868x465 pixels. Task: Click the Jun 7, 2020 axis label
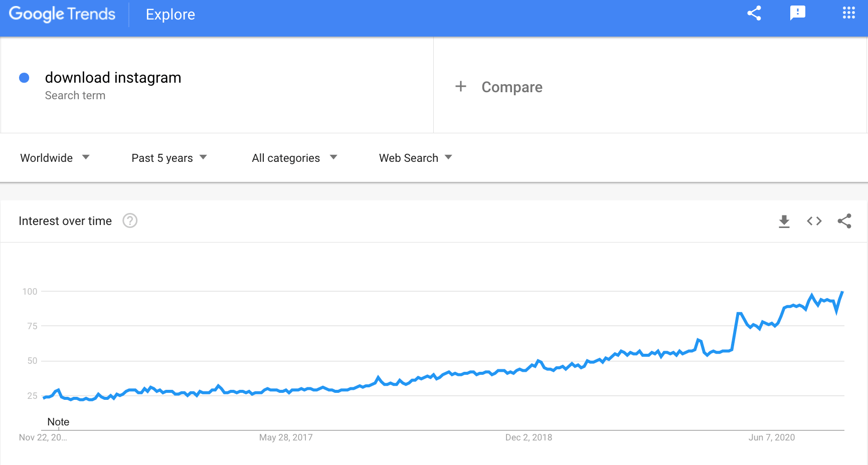tap(772, 437)
